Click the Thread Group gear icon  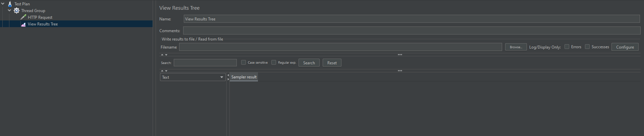click(x=16, y=11)
